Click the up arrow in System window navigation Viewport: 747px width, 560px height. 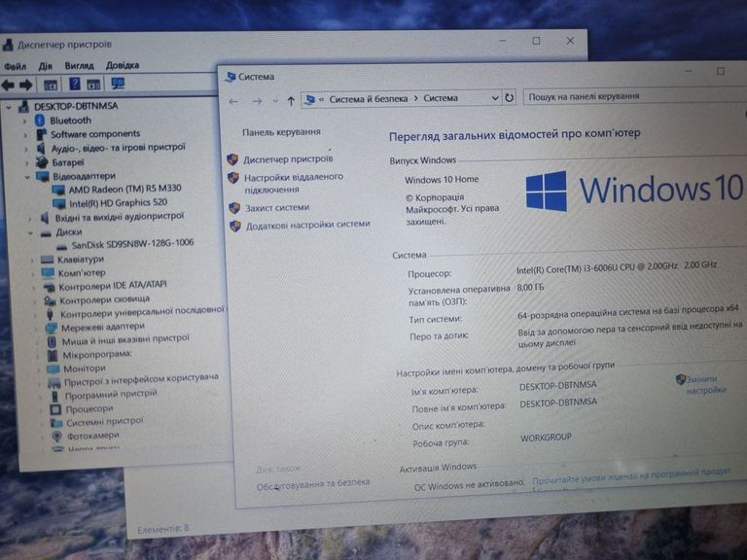(x=291, y=100)
